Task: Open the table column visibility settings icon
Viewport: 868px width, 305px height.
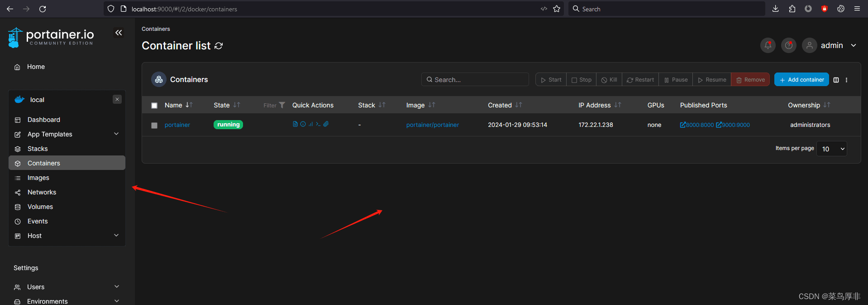Action: click(836, 80)
